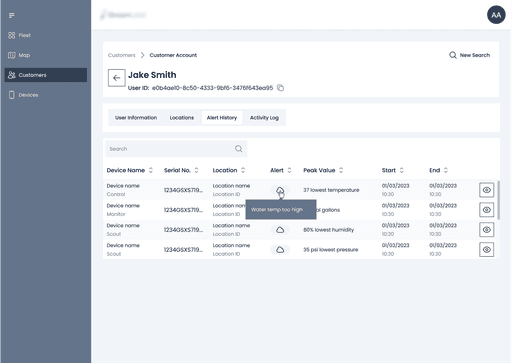Viewport: 512px width, 363px height.
Task: Select the Alert History tab
Action: coord(222,118)
